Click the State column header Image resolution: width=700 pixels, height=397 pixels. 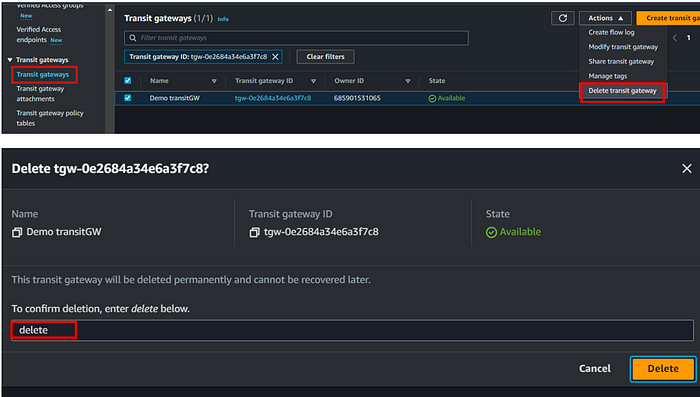(x=437, y=81)
